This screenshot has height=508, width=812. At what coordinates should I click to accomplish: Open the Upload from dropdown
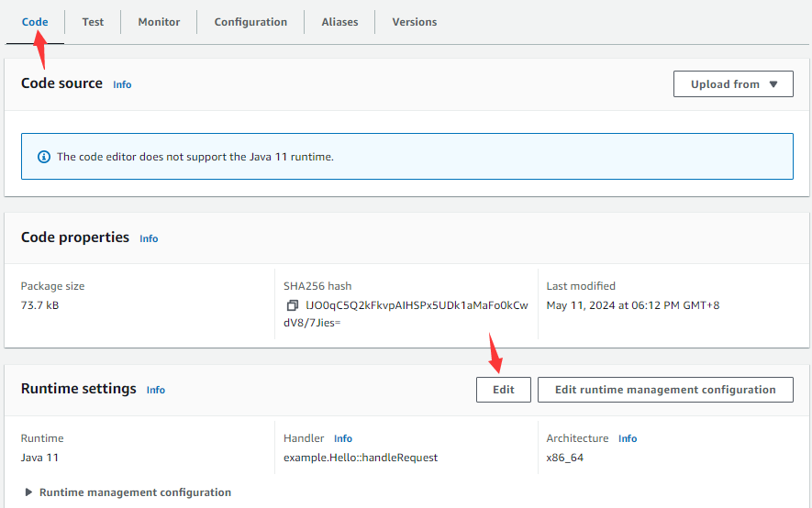734,84
